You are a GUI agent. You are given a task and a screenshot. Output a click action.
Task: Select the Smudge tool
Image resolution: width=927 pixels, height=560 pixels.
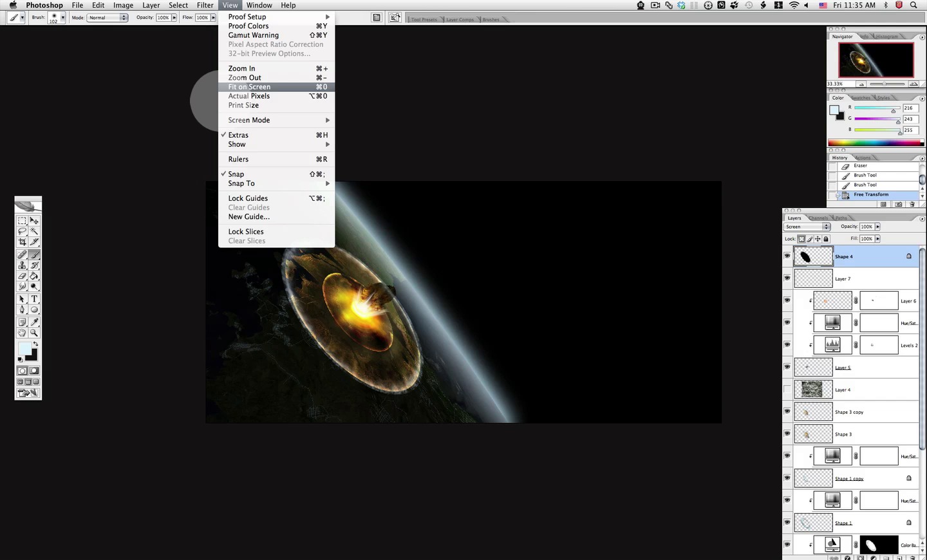click(x=22, y=286)
